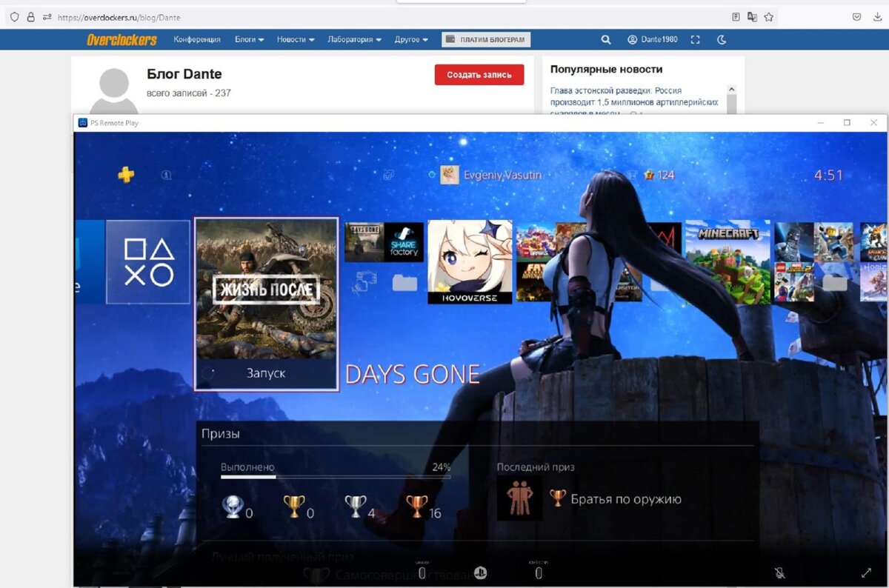Screen dimensions: 889x588
Task: Bookmark page with the star icon
Action: 769,17
